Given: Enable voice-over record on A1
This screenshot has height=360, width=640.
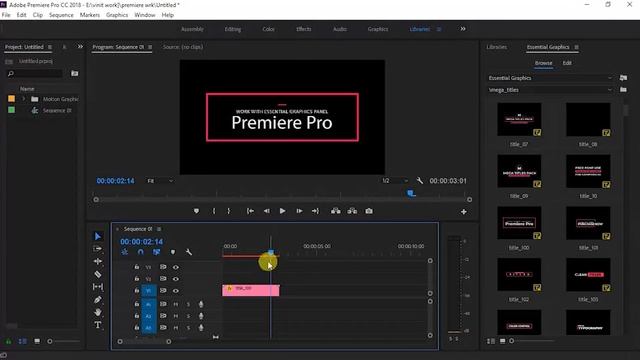Looking at the screenshot, I should pos(201,304).
